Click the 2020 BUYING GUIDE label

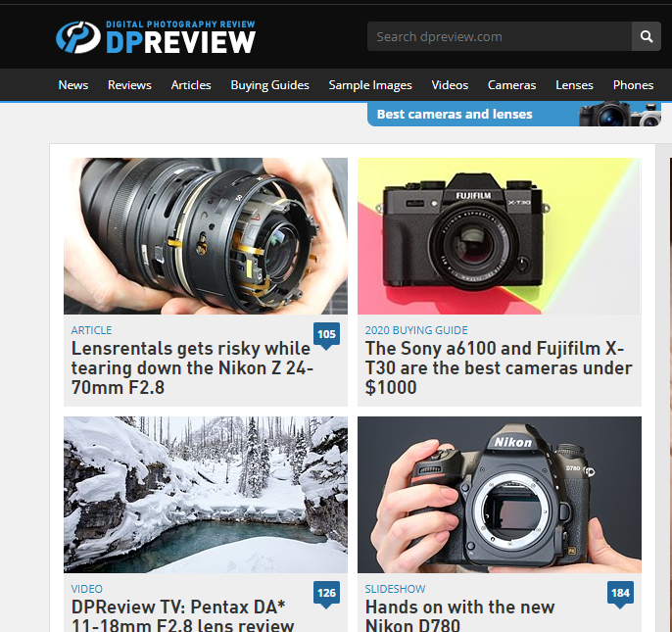416,330
